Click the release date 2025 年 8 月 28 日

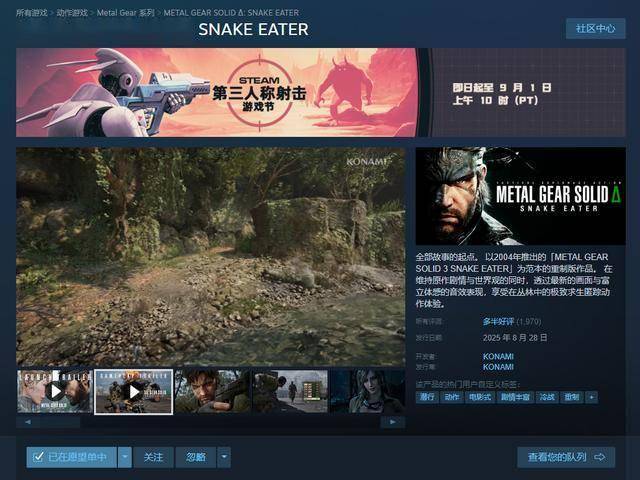[x=515, y=338]
